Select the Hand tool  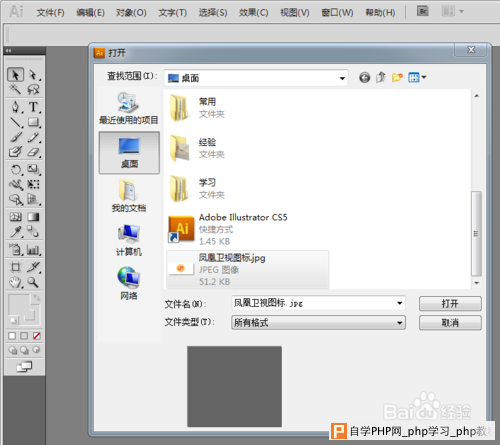(15, 282)
